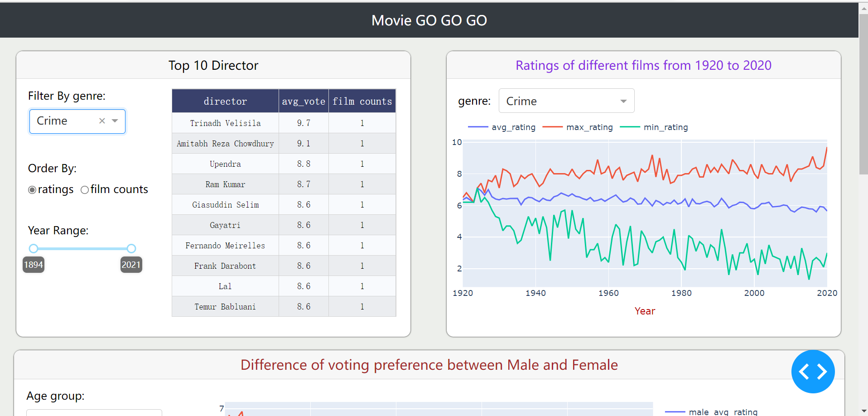This screenshot has height=416, width=868.
Task: Select the film counts radio button
Action: pyautogui.click(x=84, y=190)
